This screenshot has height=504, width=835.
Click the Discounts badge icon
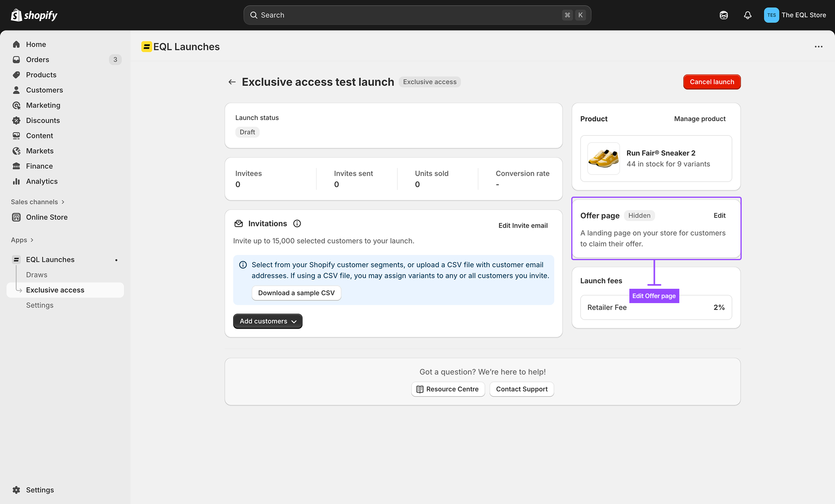coord(16,120)
